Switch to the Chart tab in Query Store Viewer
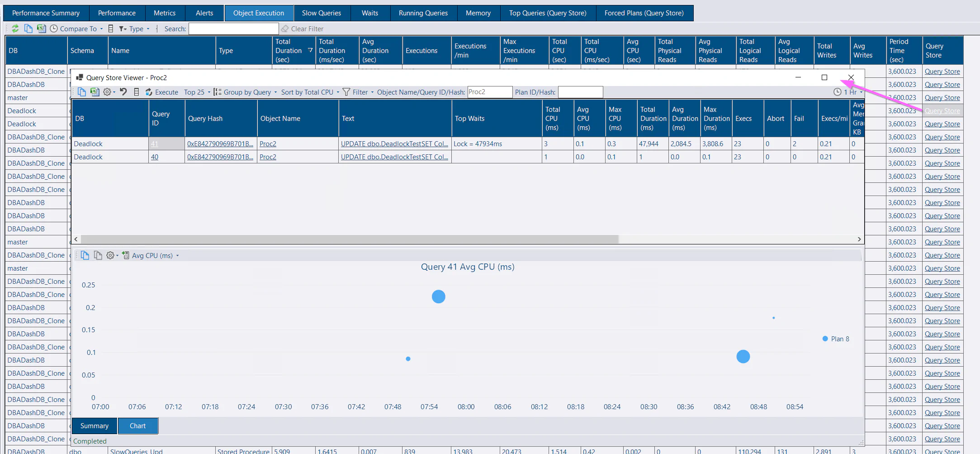 pyautogui.click(x=137, y=425)
